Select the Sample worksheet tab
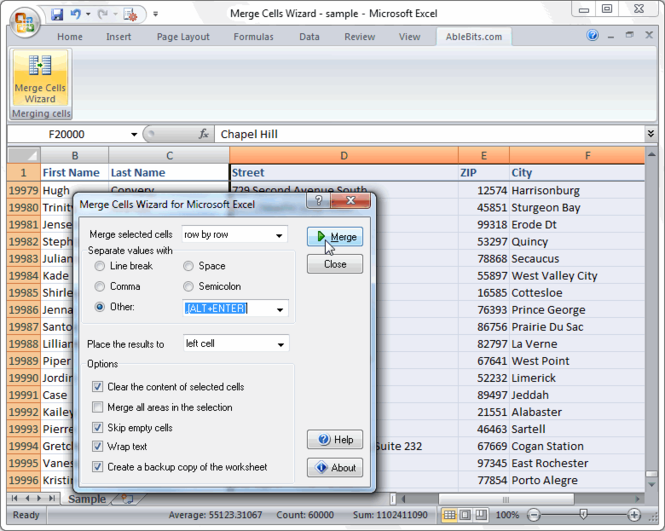 87,499
